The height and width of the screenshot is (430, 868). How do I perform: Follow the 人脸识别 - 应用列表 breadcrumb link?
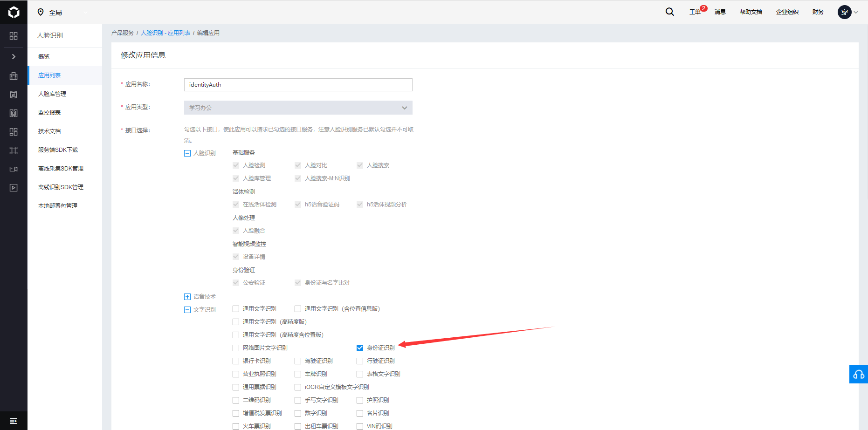click(165, 33)
